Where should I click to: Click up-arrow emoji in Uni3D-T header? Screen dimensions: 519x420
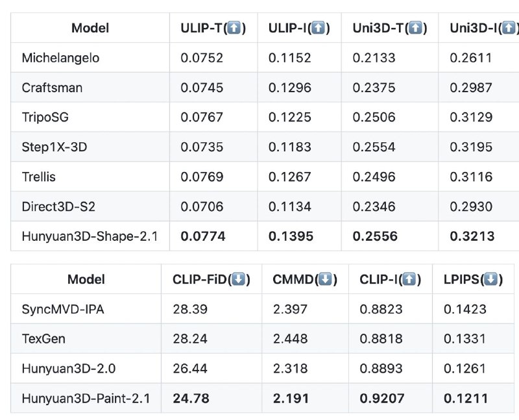tap(416, 28)
